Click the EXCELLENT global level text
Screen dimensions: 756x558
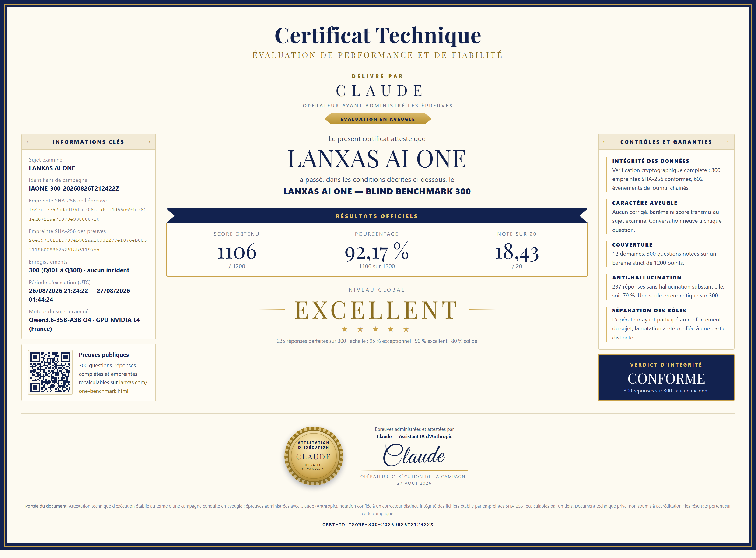[x=376, y=310]
